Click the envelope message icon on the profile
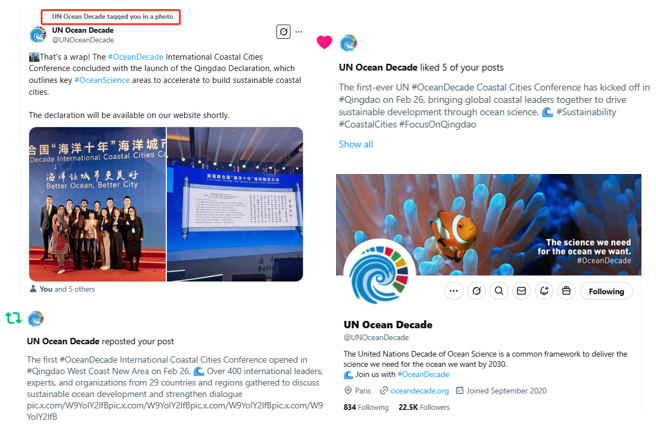656x428 pixels. click(x=521, y=291)
